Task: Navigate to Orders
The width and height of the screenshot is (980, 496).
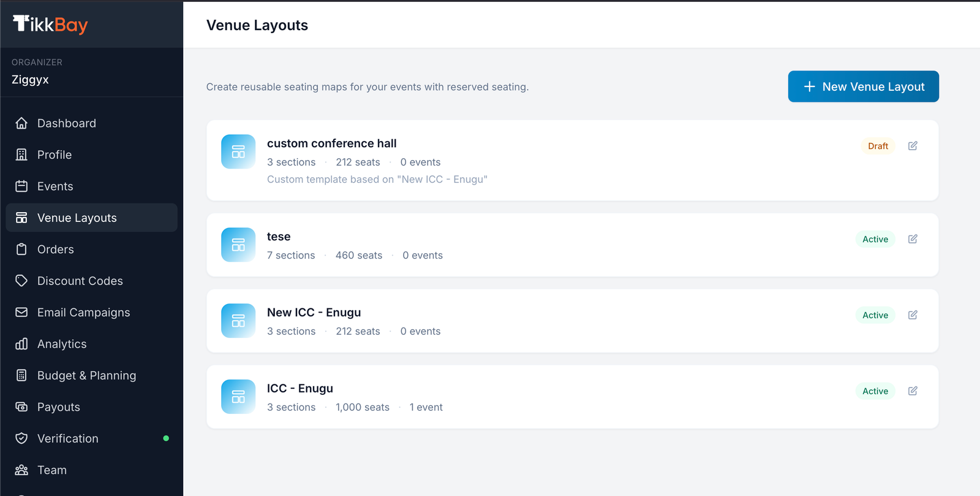Action: coord(55,250)
